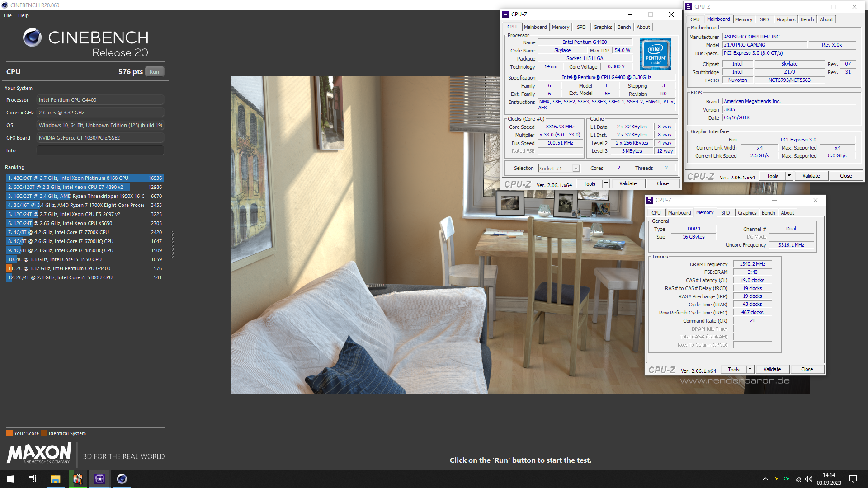Click the Mainboard window CPU-Z title icon
The width and height of the screenshot is (868, 488).
pos(689,7)
